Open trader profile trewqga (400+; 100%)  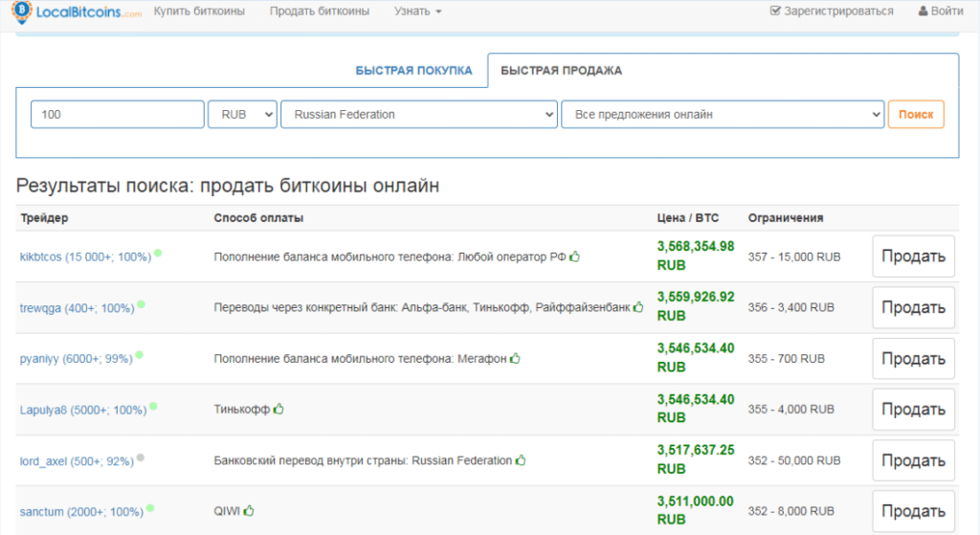[77, 308]
